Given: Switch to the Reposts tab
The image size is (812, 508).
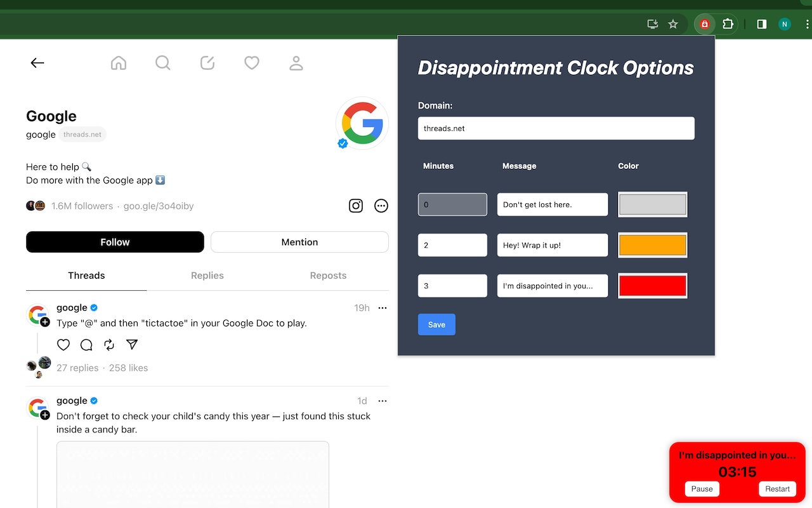Looking at the screenshot, I should tap(328, 275).
